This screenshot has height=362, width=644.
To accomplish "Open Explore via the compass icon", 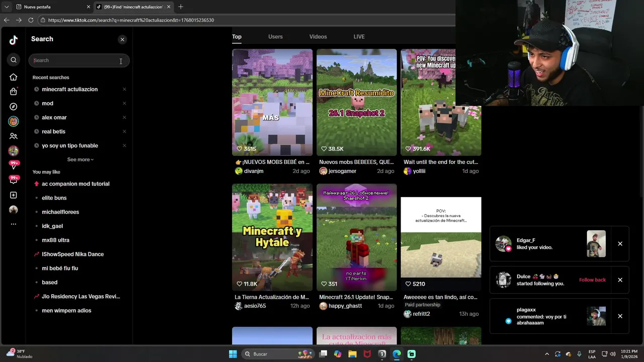I will coord(14,107).
